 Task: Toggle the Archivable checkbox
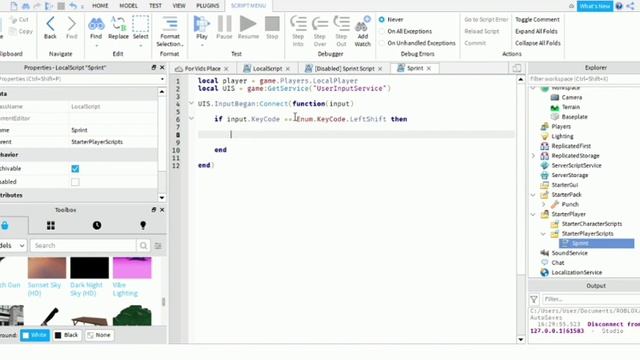coord(75,169)
